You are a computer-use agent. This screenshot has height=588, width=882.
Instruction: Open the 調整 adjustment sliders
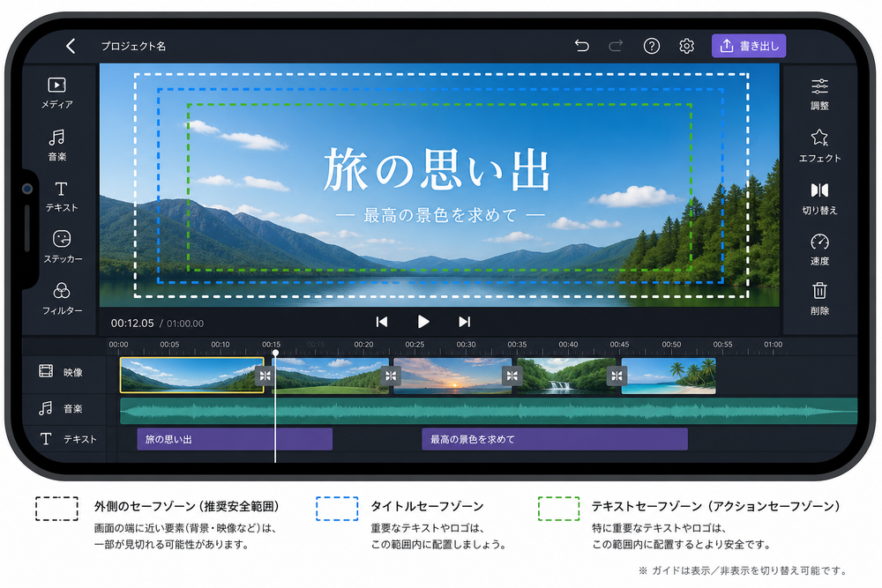click(x=819, y=94)
